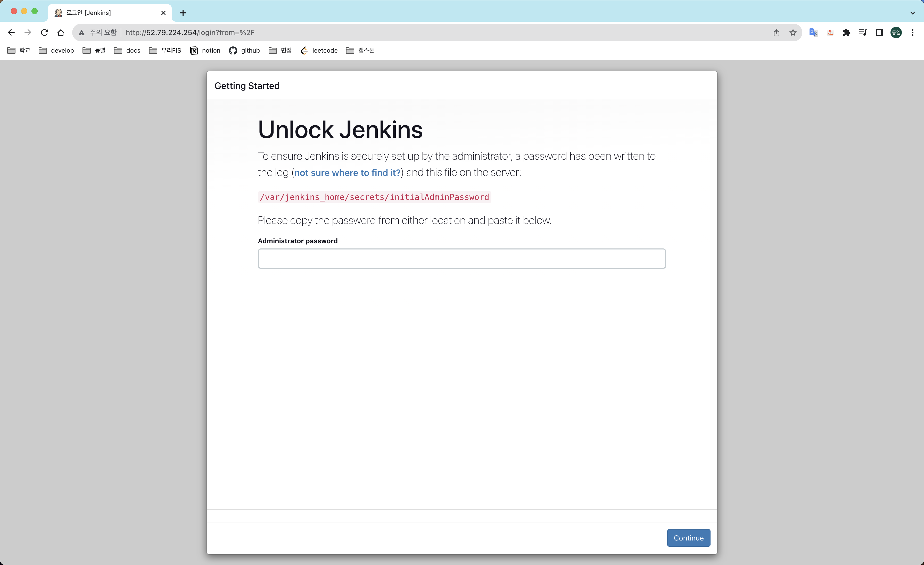Open the Chrome three-dot menu
The width and height of the screenshot is (924, 565).
point(913,33)
